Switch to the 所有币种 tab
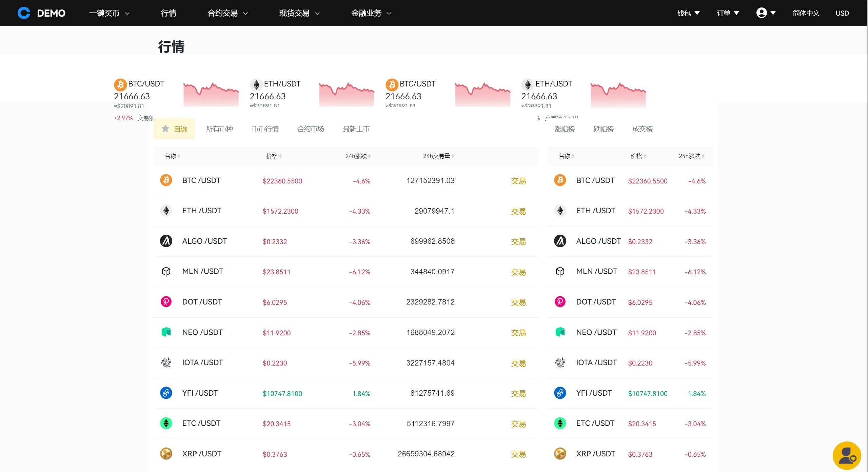 [219, 129]
